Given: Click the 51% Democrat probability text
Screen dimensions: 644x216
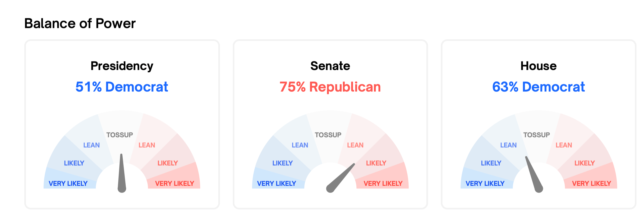Looking at the screenshot, I should (122, 87).
